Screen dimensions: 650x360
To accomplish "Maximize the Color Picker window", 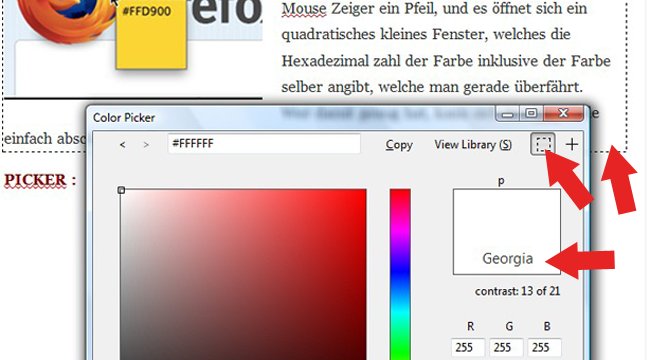I will point(531,114).
